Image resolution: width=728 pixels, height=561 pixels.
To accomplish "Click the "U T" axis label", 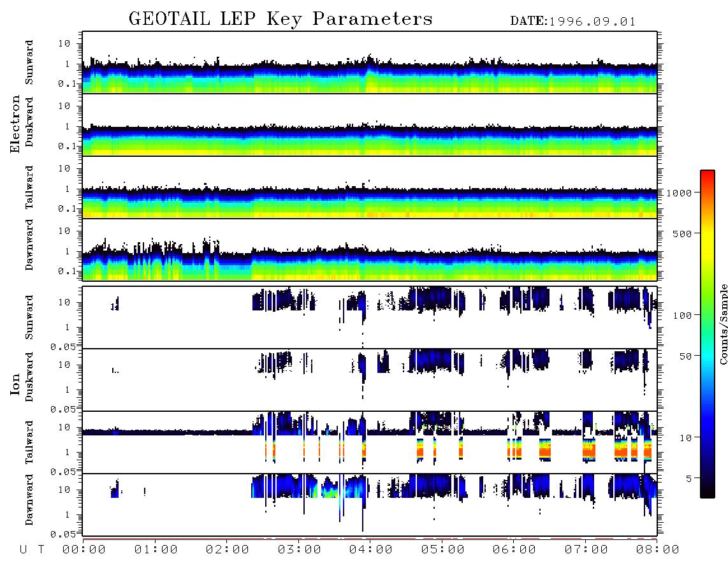I will [x=32, y=550].
